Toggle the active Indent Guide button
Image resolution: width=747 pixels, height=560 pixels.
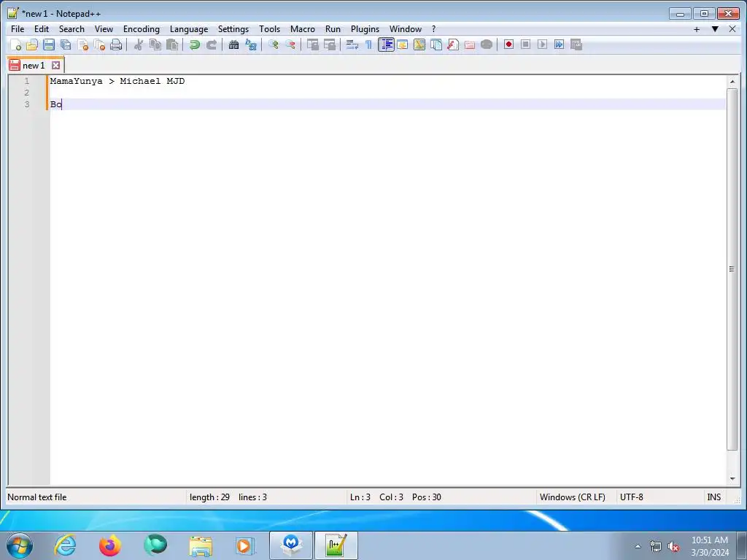click(386, 44)
